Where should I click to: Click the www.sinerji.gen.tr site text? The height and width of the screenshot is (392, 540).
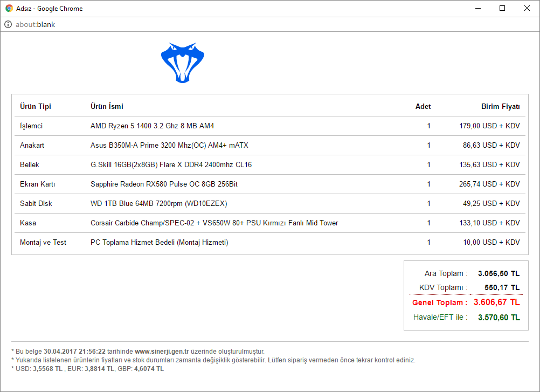point(162,352)
